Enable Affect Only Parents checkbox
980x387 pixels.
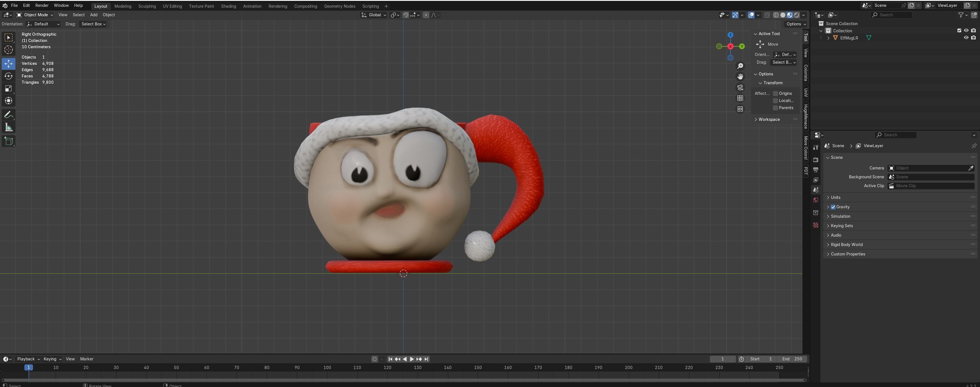tap(775, 108)
